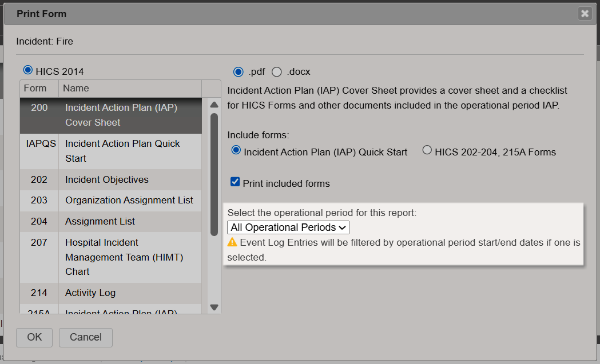
Task: Click the scrollbar up arrow in the forms list
Action: point(213,105)
